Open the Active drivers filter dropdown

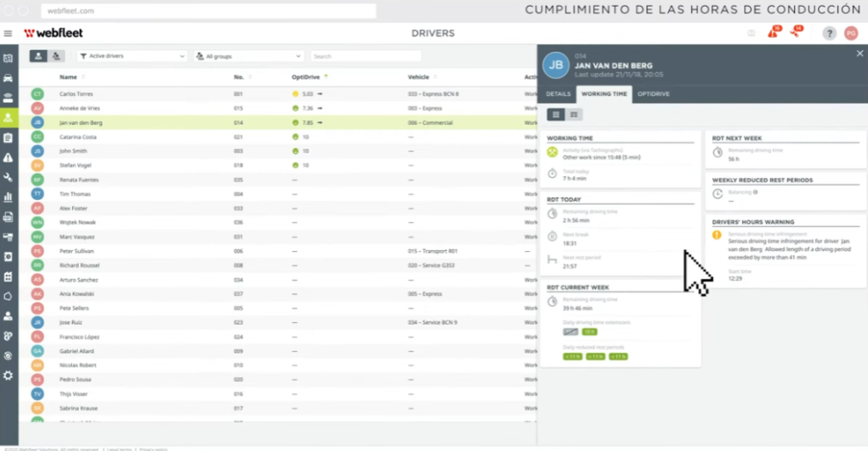tap(131, 56)
